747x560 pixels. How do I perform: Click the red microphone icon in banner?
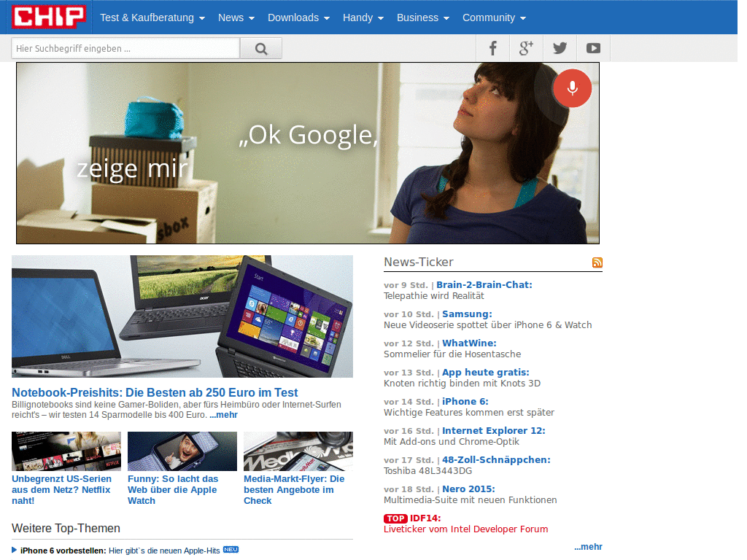(572, 88)
